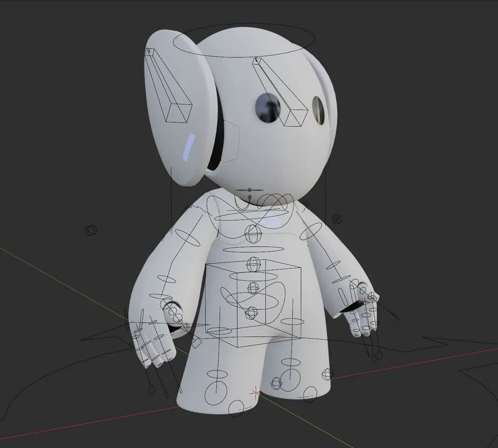Select the box-shaped bone beside the eyes

[280, 92]
